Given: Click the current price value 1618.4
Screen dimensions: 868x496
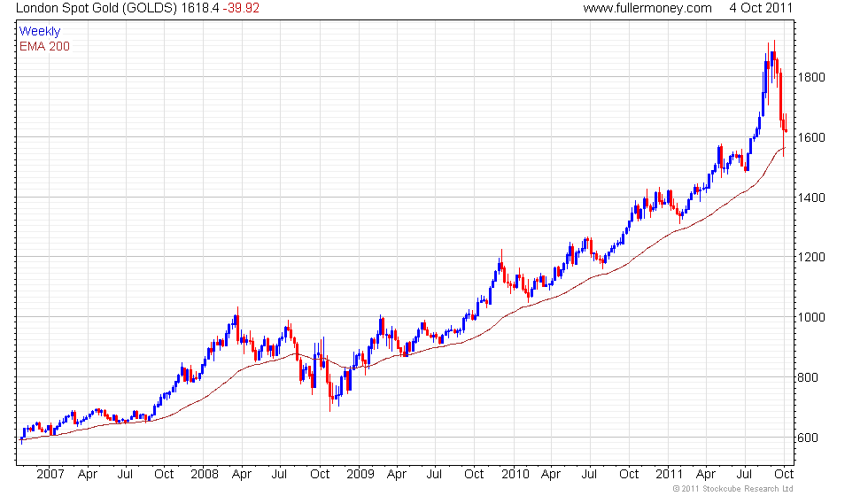Looking at the screenshot, I should click(x=200, y=8).
